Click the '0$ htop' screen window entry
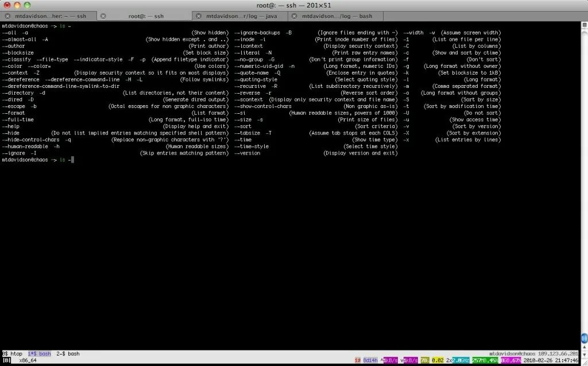Image resolution: width=588 pixels, height=366 pixels. [x=13, y=353]
